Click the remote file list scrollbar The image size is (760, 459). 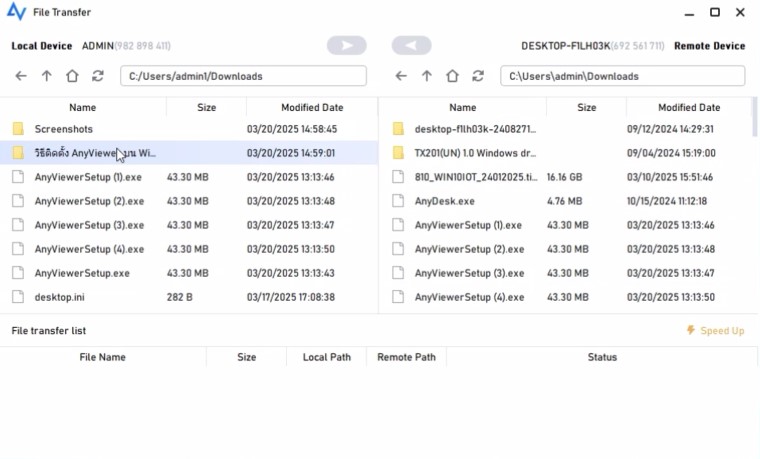click(755, 117)
